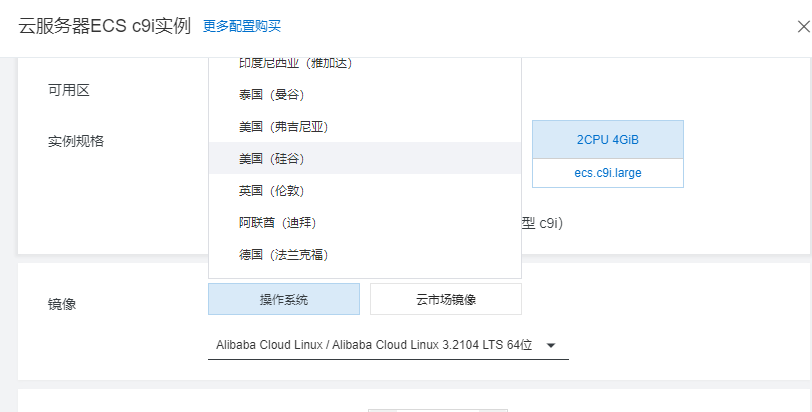Switch to the 操作系统 image tab

(284, 299)
